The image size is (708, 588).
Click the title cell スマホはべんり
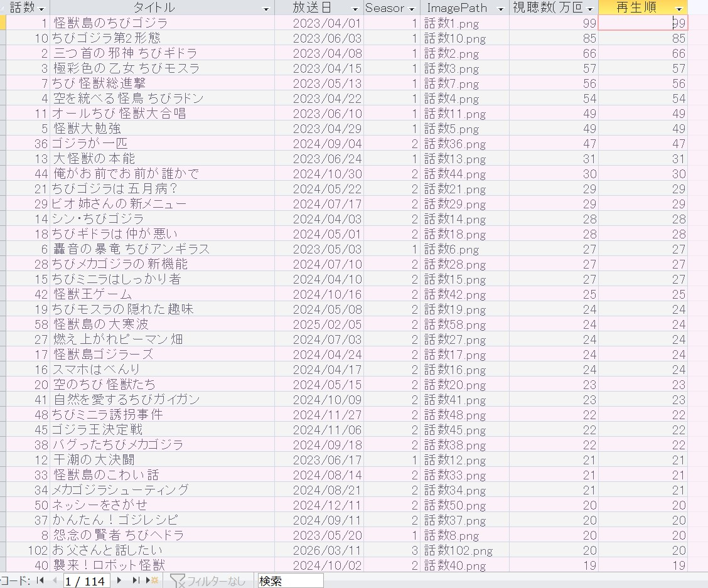162,370
